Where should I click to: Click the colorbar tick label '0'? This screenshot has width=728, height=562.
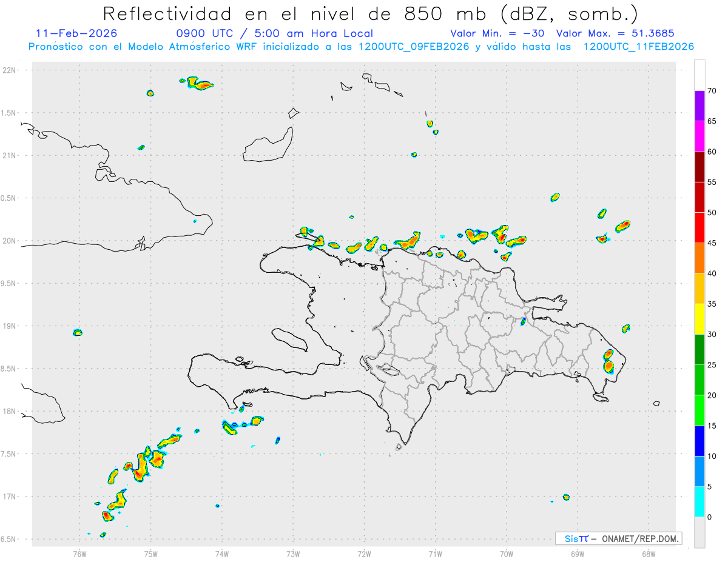(x=710, y=517)
